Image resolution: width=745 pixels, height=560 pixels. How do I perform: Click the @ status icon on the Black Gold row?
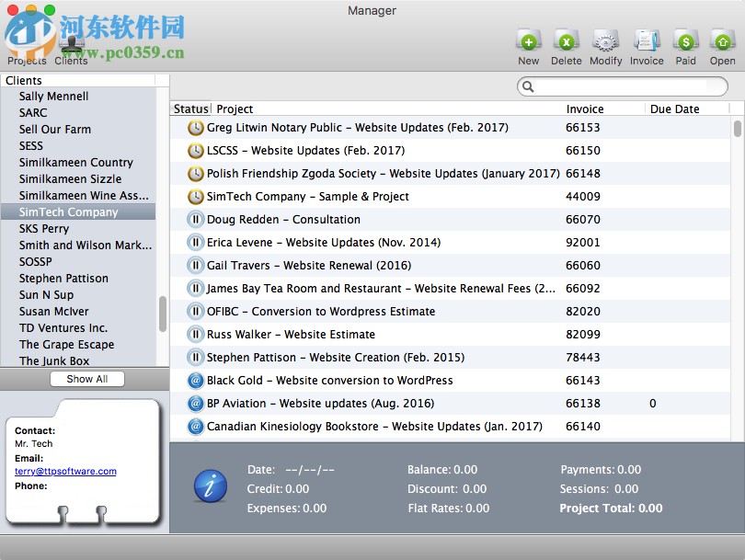pyautogui.click(x=193, y=380)
